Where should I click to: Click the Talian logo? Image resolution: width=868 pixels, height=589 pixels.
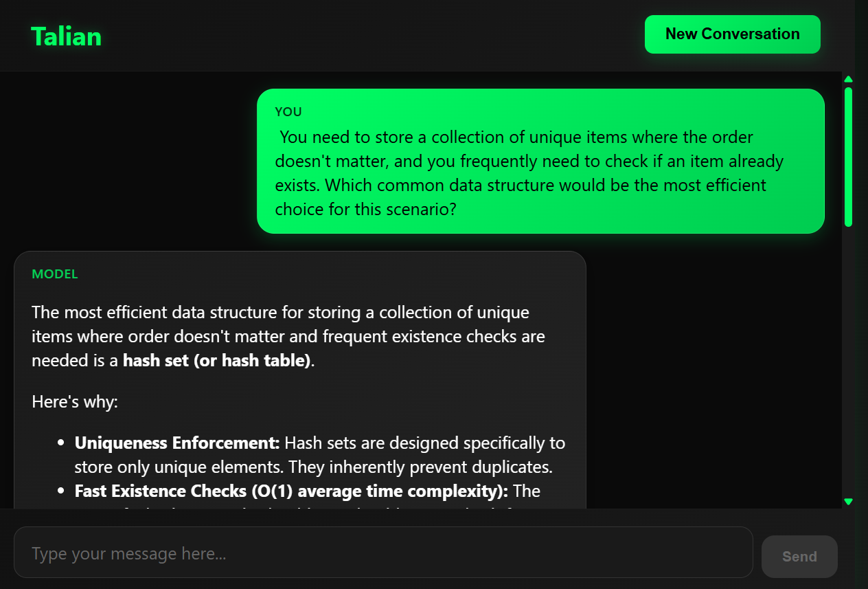click(x=67, y=36)
